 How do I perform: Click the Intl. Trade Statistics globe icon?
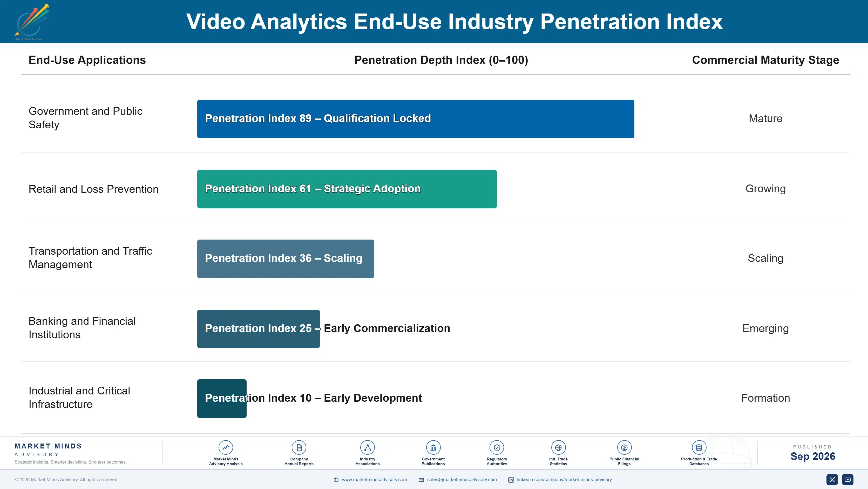click(x=558, y=447)
